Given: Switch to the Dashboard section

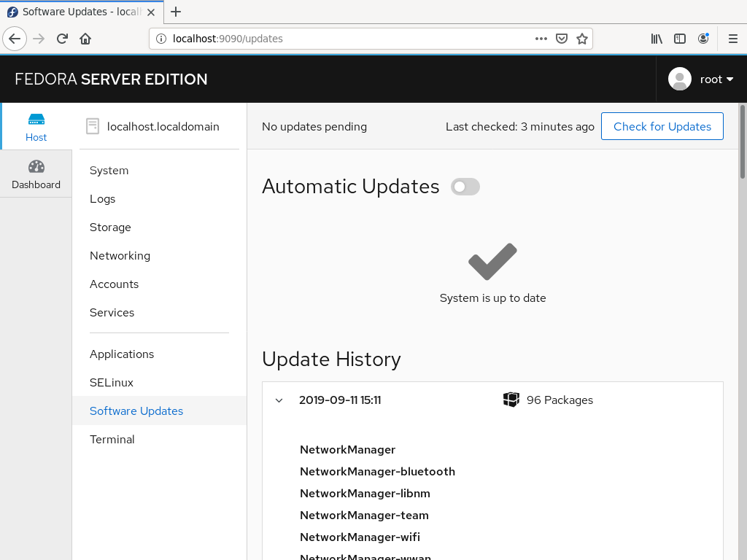Looking at the screenshot, I should point(36,174).
